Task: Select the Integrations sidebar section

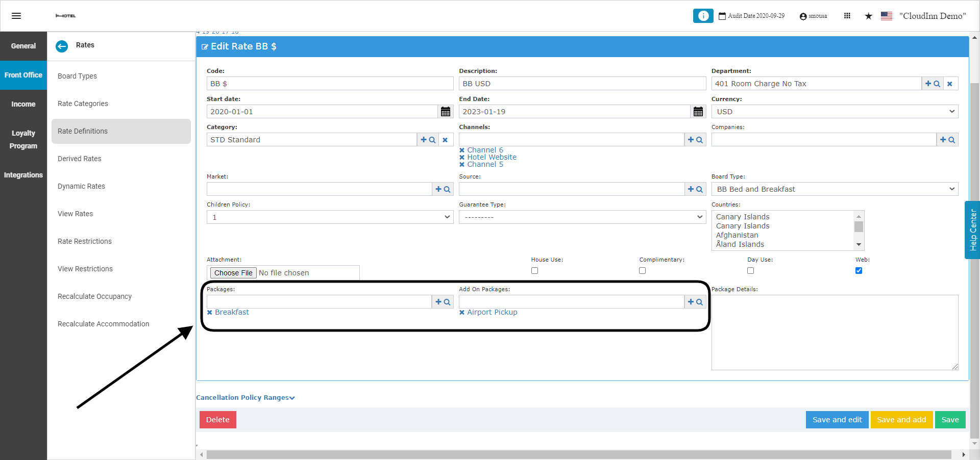Action: tap(23, 175)
